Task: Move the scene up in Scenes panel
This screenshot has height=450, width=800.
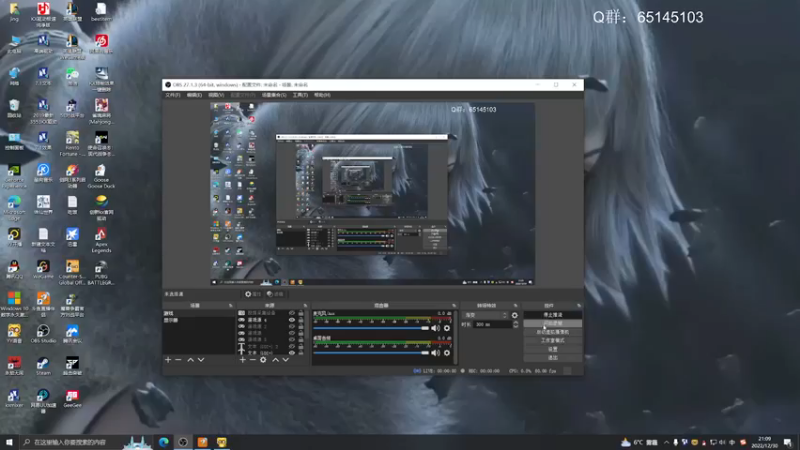Action: (190, 360)
